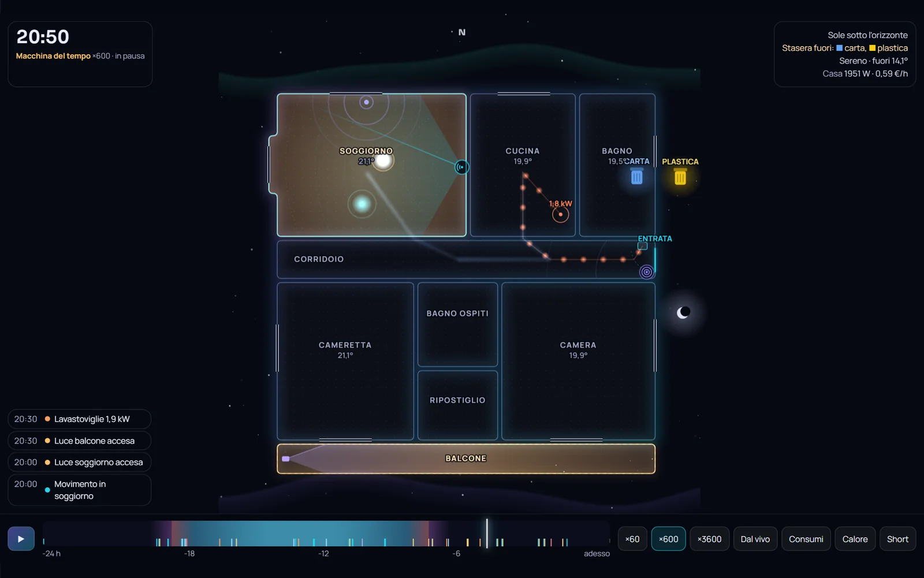The width and height of the screenshot is (924, 578).
Task: Select the BAGNO OSPITI room
Action: tap(457, 325)
